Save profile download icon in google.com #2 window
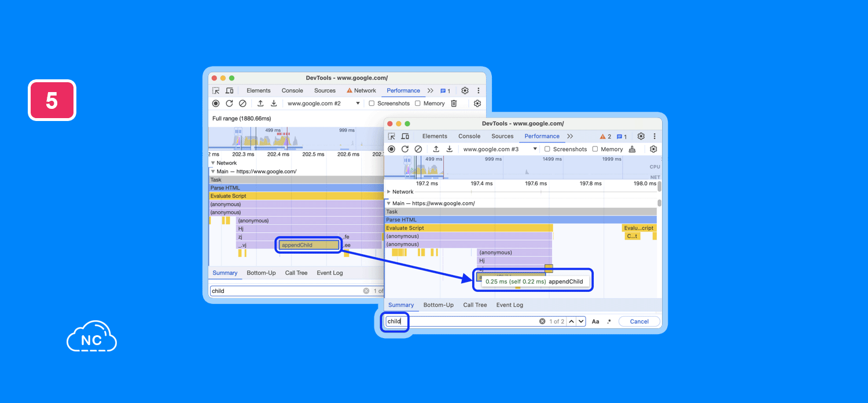 [274, 104]
